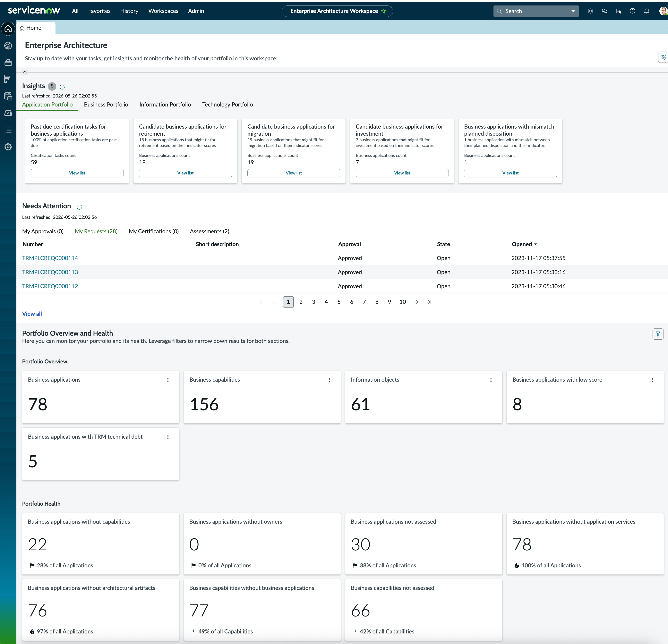Image resolution: width=668 pixels, height=644 pixels.
Task: Open the list sidebar icon
Action: click(x=8, y=130)
